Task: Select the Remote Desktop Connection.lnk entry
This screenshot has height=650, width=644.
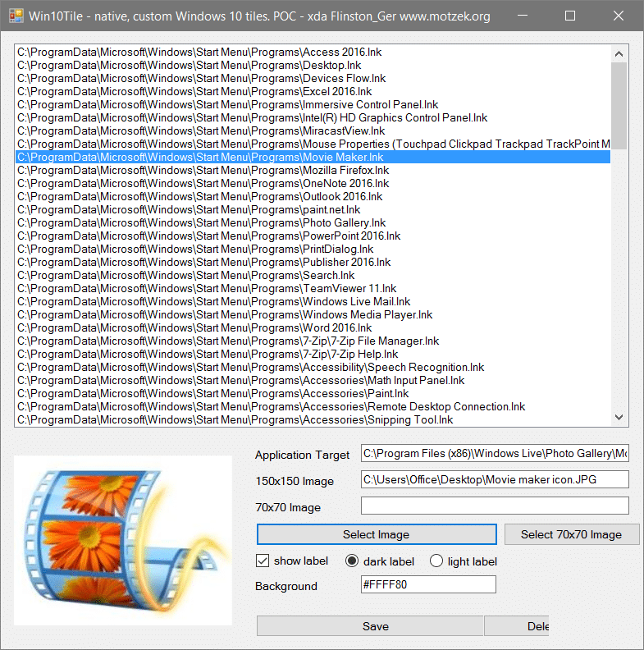Action: tap(313, 406)
